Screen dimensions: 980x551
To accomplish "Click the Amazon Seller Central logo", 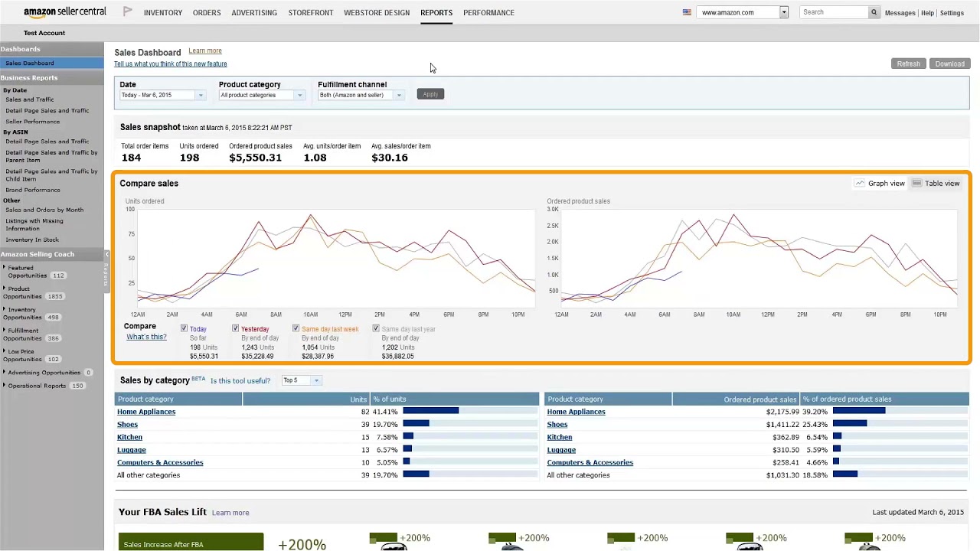I will click(x=64, y=12).
